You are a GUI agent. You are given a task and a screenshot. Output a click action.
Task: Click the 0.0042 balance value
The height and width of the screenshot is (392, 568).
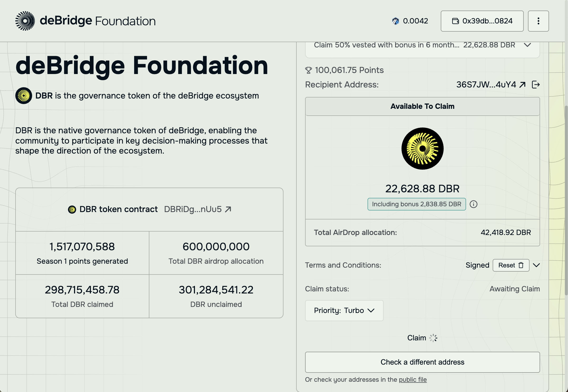pos(415,21)
